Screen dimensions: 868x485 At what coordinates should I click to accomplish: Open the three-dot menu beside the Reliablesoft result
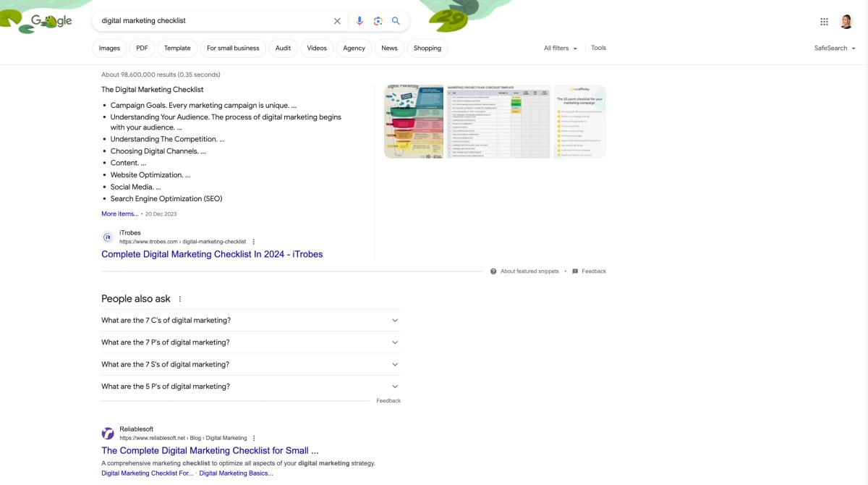click(x=254, y=438)
